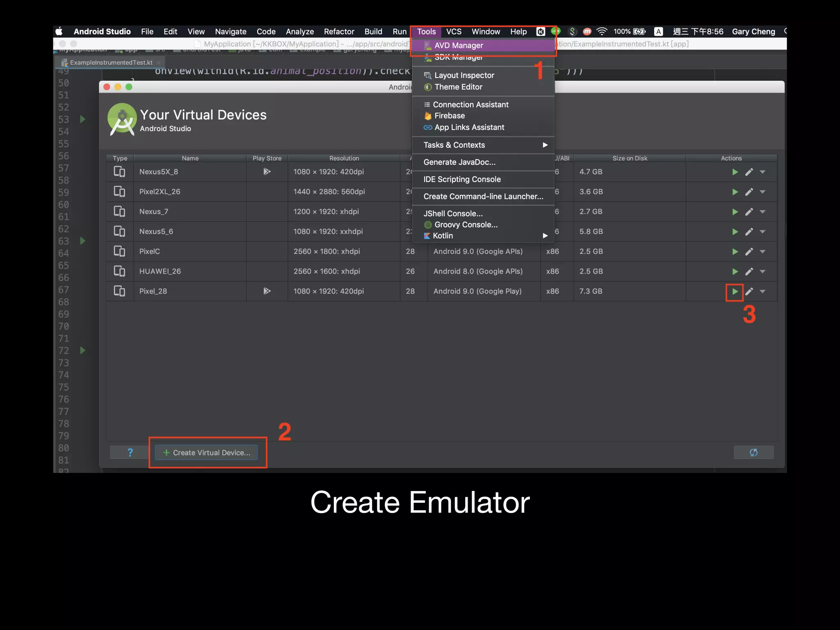Select the Pixel_28 device name cell
Screen dimensions: 840x630
pos(190,291)
